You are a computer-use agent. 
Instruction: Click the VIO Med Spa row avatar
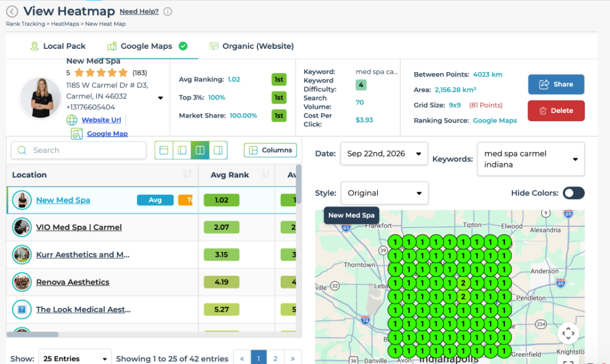pyautogui.click(x=22, y=228)
